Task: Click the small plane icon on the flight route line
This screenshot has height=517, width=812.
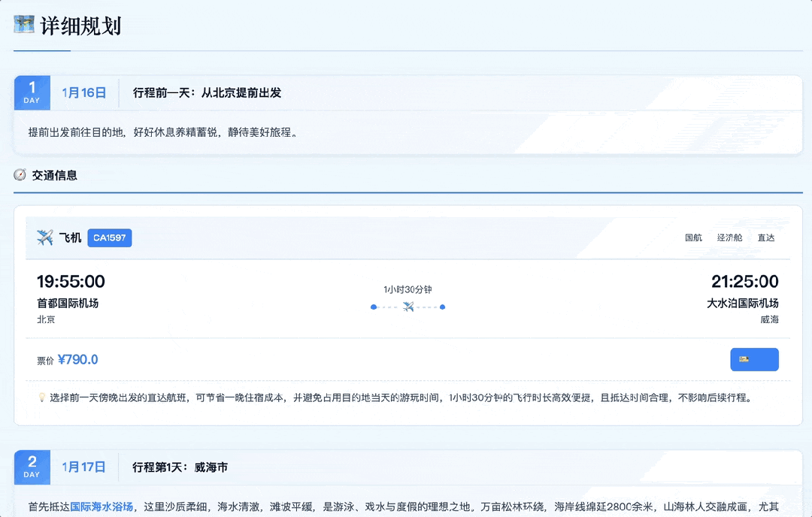Action: (x=408, y=307)
